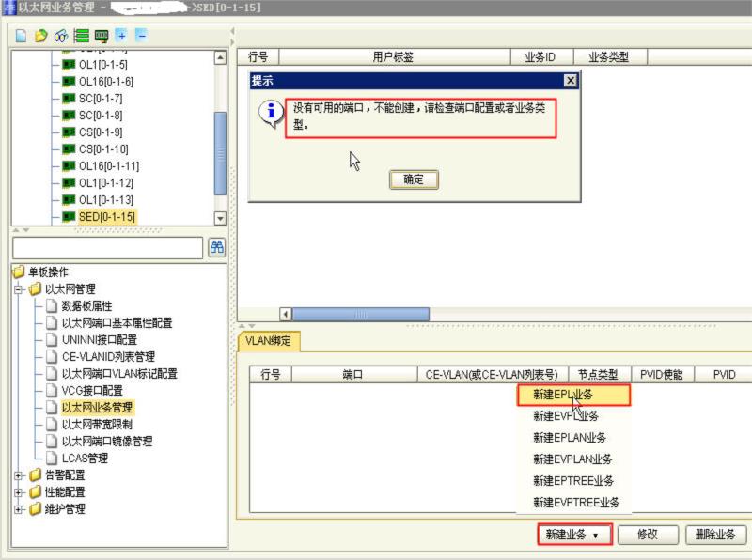The width and height of the screenshot is (752, 560).
Task: Click the open folder icon on the toolbar
Action: pyautogui.click(x=41, y=35)
